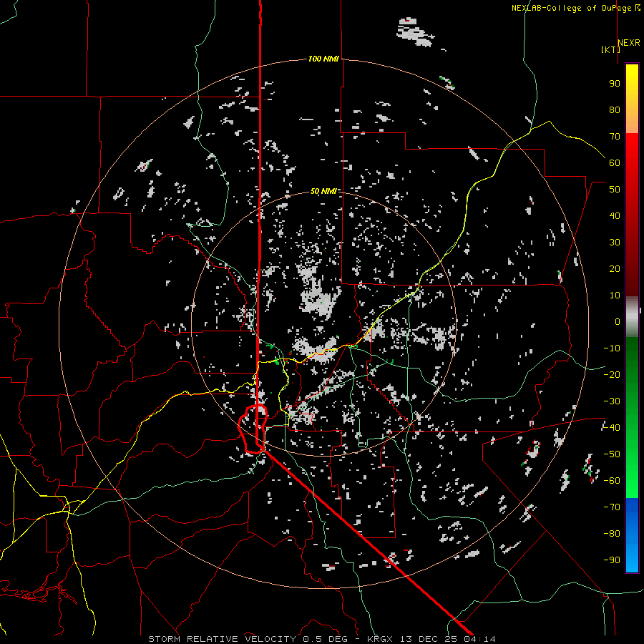Pick the light blue bottom color bar segment
This screenshot has width=644, height=644.
[x=632, y=559]
